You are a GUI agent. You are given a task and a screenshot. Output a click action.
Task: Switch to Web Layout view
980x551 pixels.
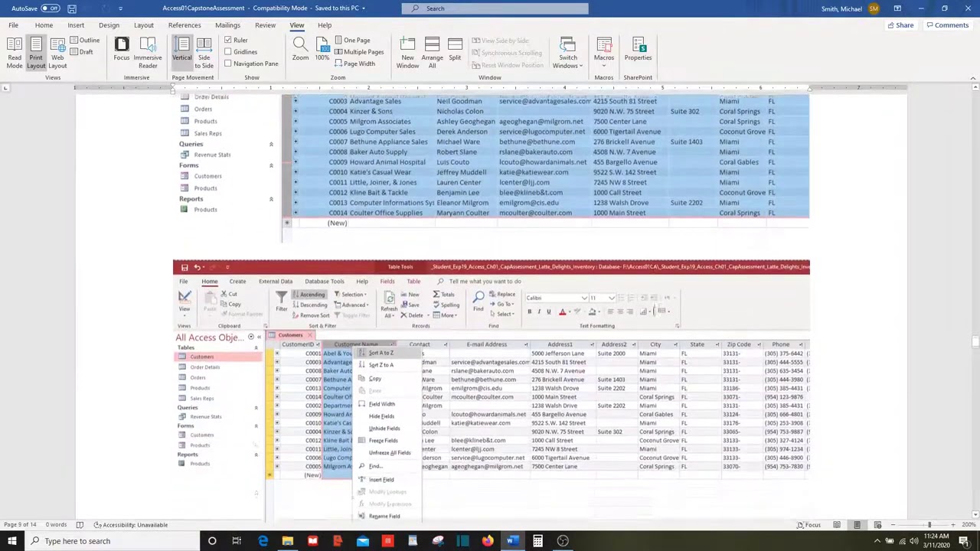(57, 52)
